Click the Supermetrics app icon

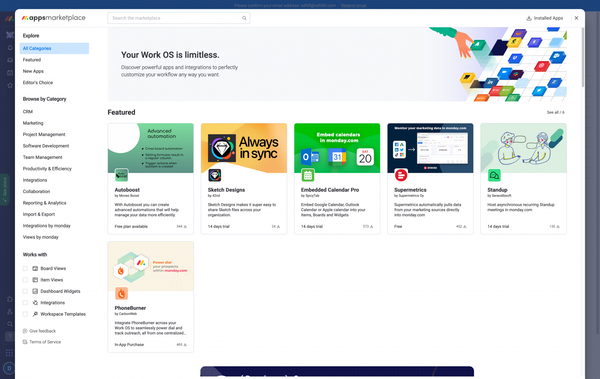pos(401,175)
